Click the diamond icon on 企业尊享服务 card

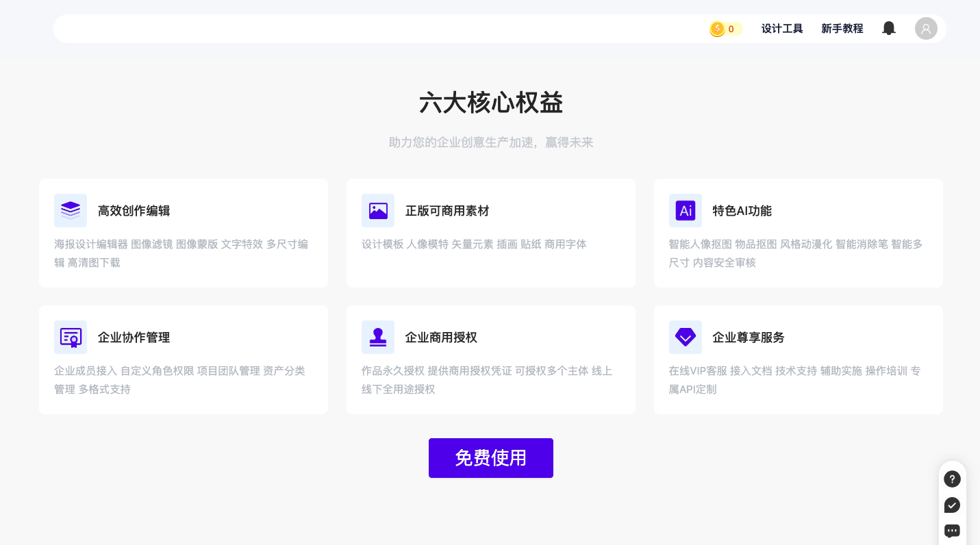[686, 338]
